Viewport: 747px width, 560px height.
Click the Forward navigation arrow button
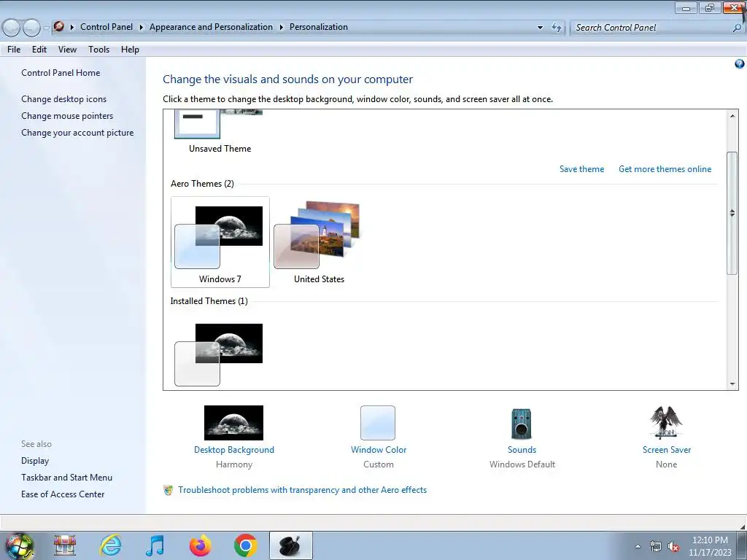32,28
